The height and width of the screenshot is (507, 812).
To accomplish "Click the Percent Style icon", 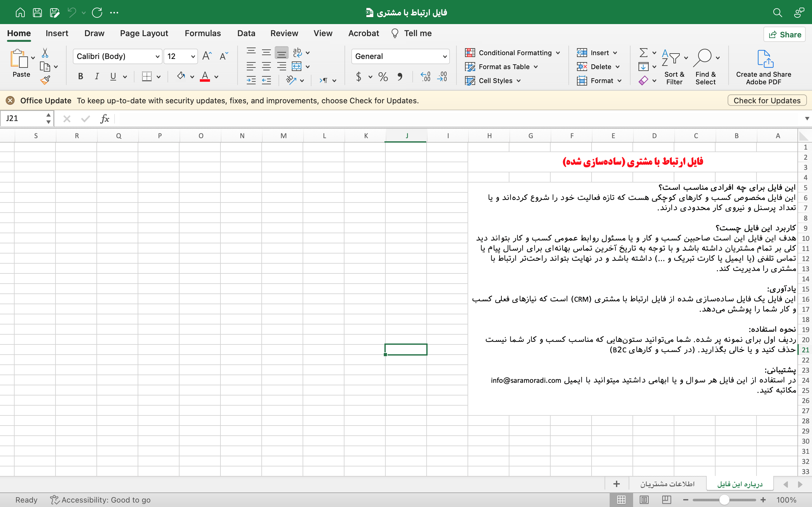I will click(383, 77).
